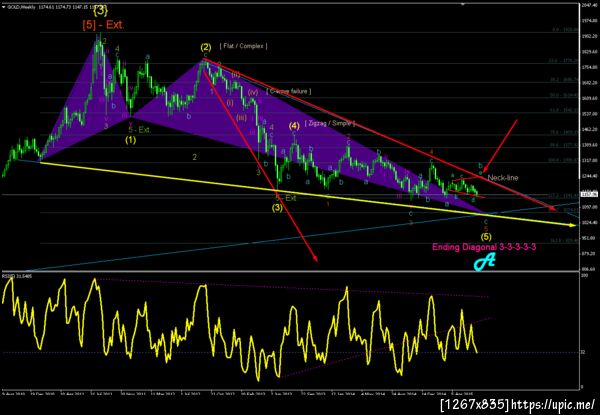This screenshot has width=600, height=415.
Task: Click the 32 level on RSI axis
Action: pyautogui.click(x=583, y=353)
